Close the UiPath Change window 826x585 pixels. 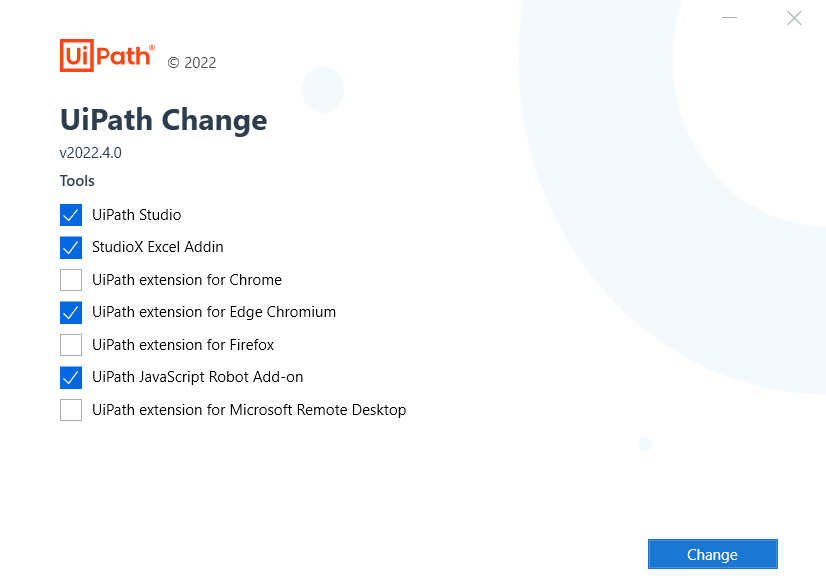[x=794, y=18]
